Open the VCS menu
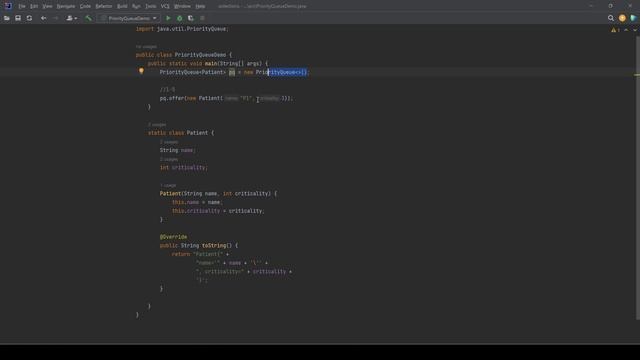This screenshot has width=640, height=360. point(165,6)
